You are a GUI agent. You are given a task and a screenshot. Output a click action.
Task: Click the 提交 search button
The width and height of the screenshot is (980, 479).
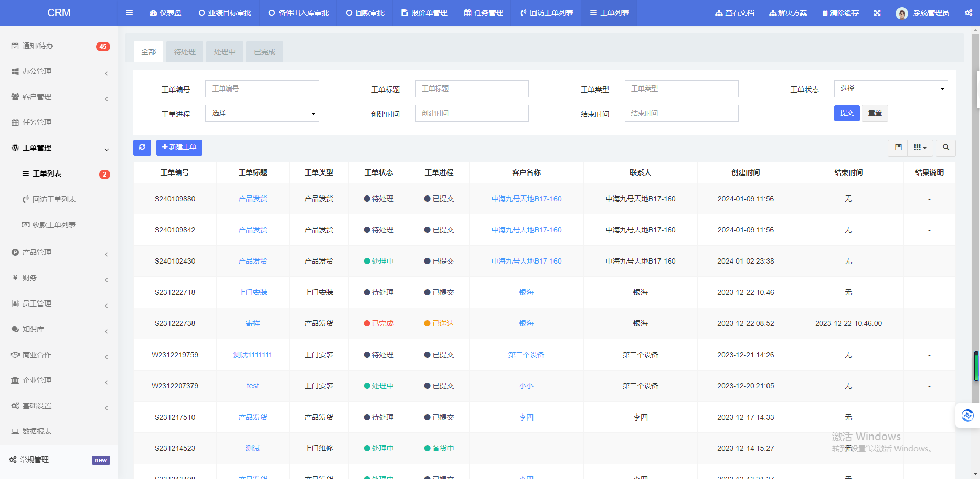coord(847,113)
